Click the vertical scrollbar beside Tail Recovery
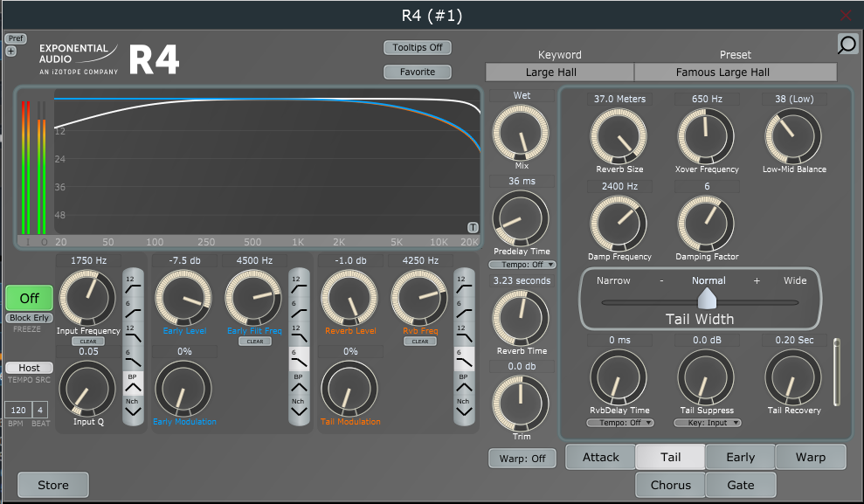Viewport: 864px width, 504px height. [x=836, y=372]
